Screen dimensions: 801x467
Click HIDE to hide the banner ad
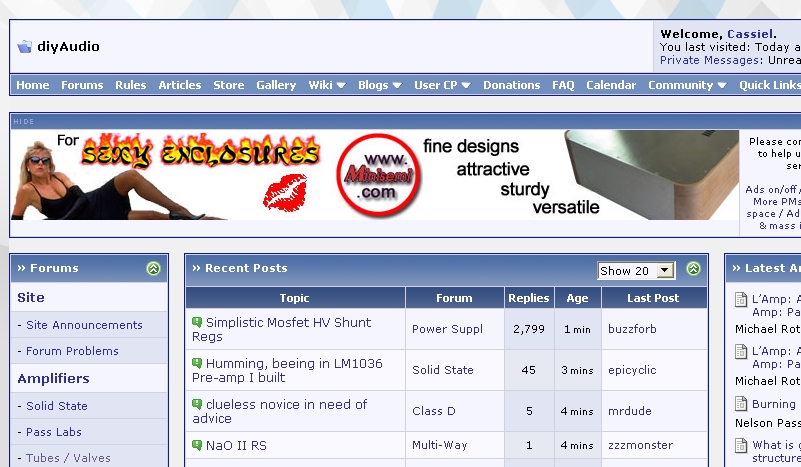point(23,122)
